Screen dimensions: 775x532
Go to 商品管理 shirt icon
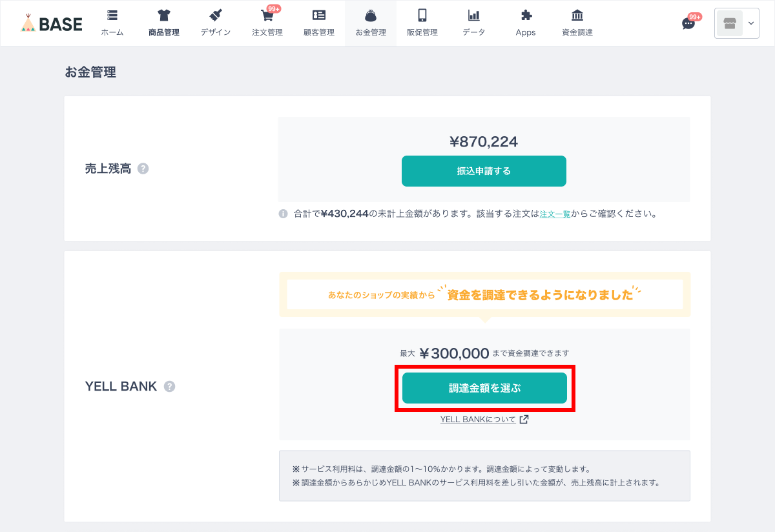click(164, 15)
